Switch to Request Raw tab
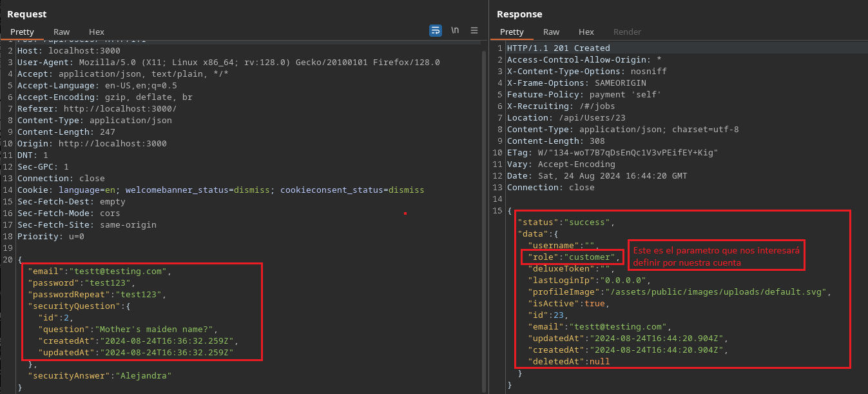This screenshot has height=394, width=868. pyautogui.click(x=62, y=32)
